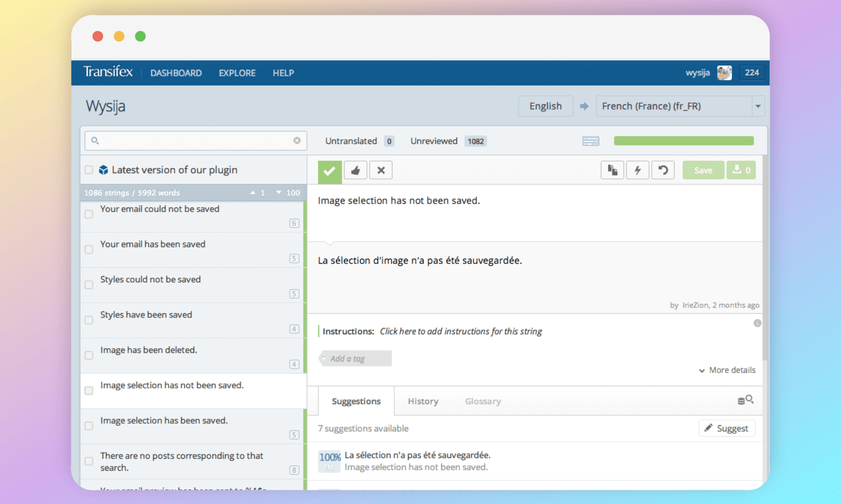Click the wysija user avatar

pos(724,73)
